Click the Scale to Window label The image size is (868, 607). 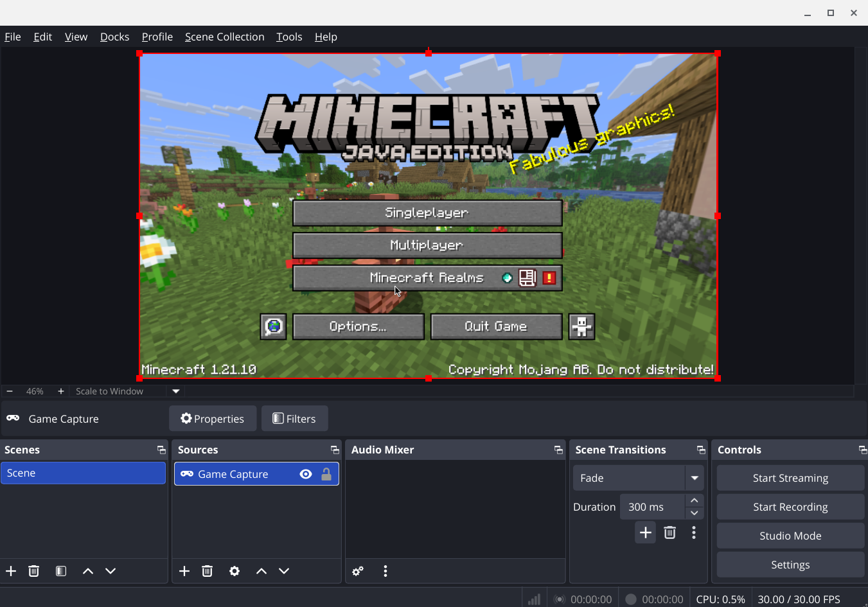tap(109, 391)
